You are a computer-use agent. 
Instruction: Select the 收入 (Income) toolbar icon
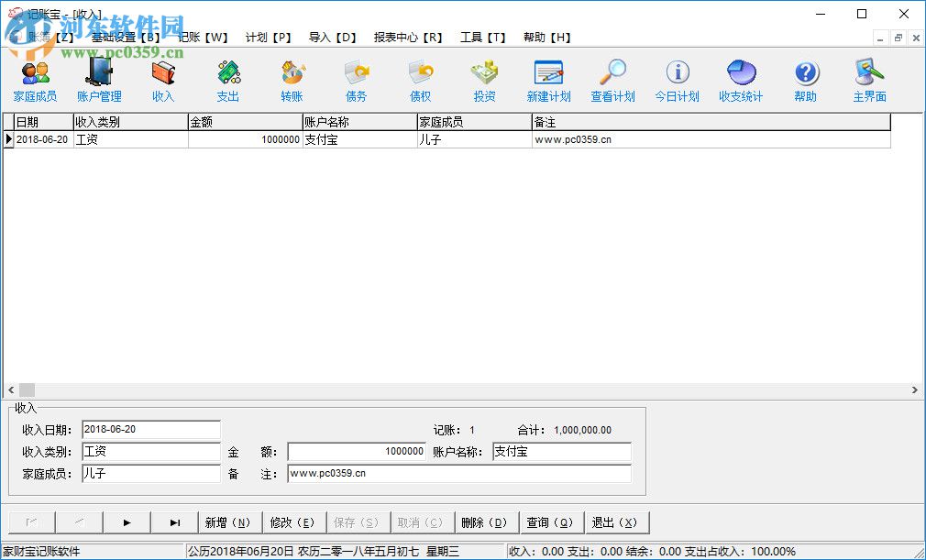point(163,79)
